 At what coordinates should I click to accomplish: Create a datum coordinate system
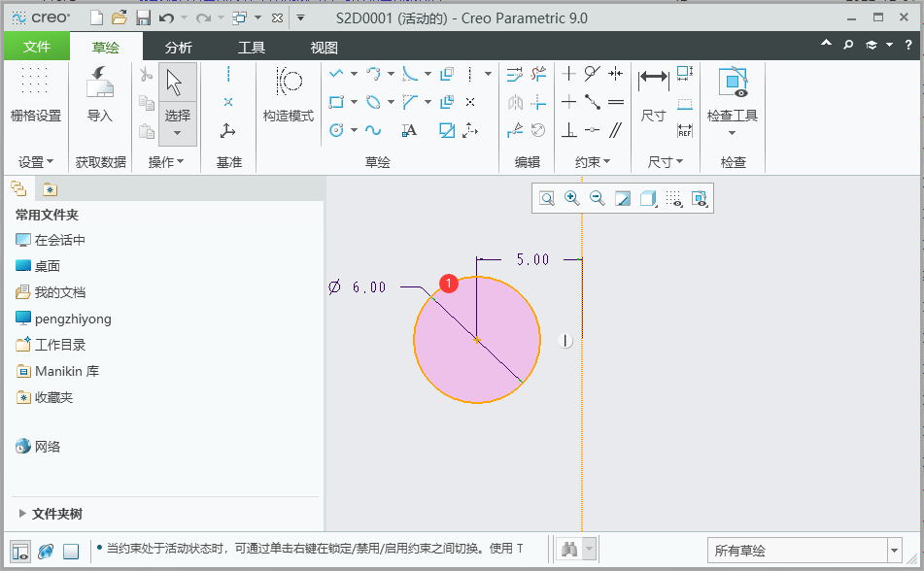(228, 130)
